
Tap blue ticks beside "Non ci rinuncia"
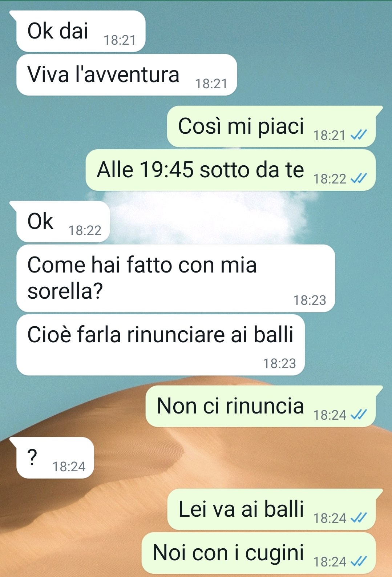(x=359, y=415)
